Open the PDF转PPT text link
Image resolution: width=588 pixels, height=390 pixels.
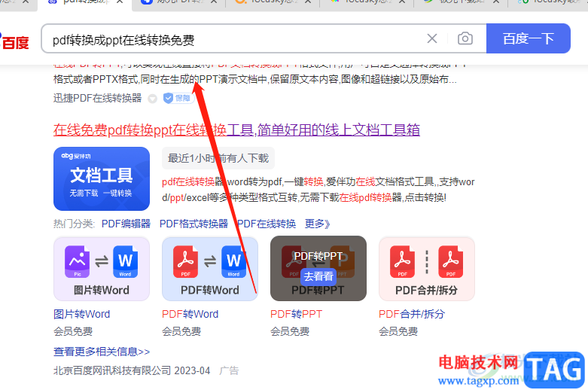(x=296, y=314)
